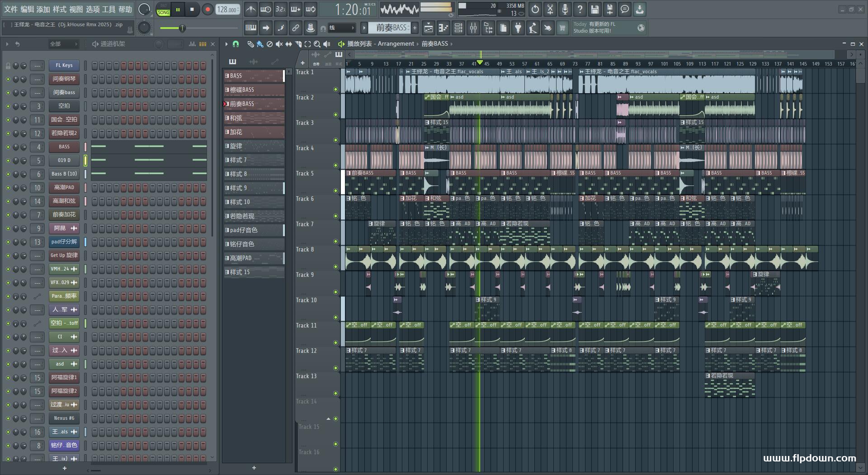The image size is (868, 475).
Task: Pause playback
Action: point(178,9)
